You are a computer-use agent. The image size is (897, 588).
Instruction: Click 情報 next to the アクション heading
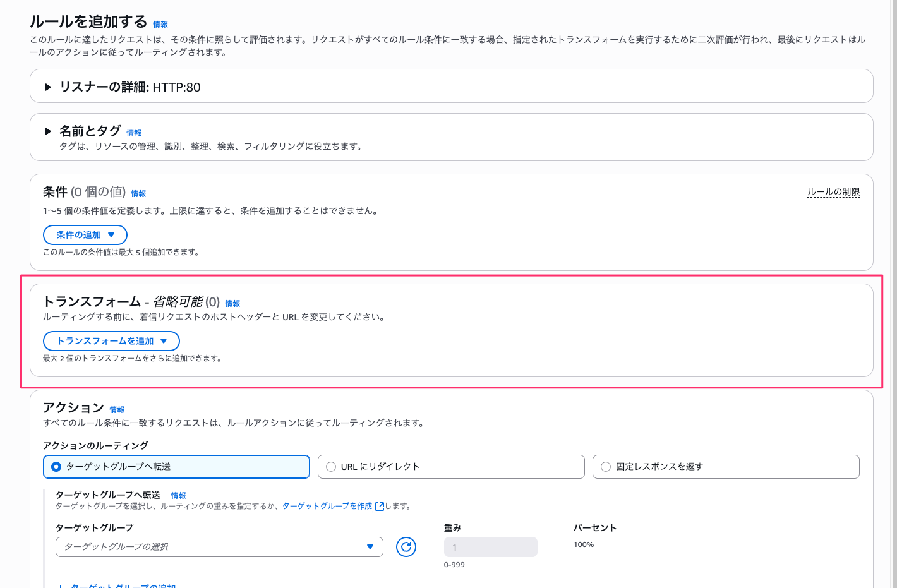tap(117, 410)
